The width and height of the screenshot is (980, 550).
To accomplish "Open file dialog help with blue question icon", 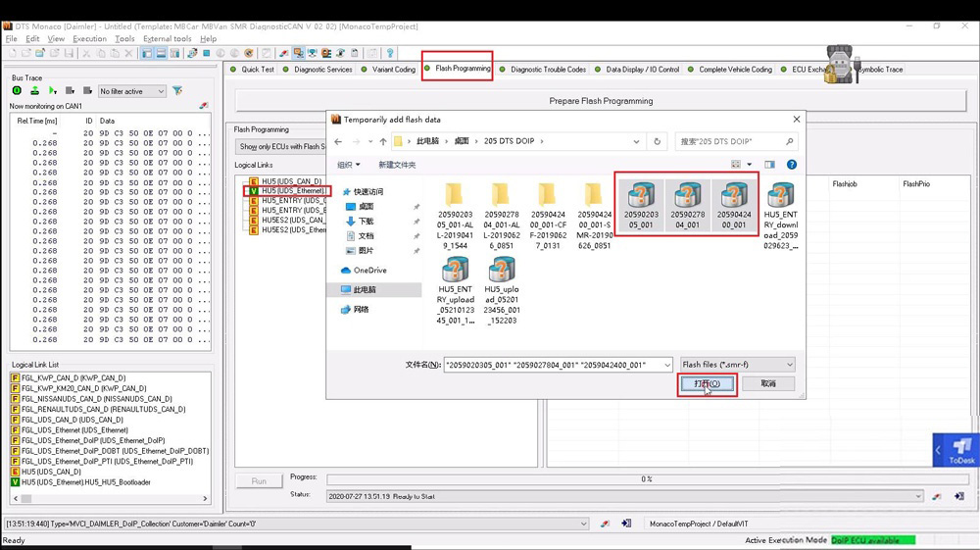I will pos(792,165).
